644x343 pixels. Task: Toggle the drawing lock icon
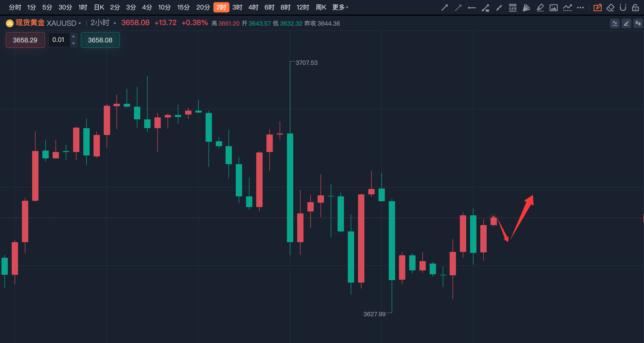point(635,8)
